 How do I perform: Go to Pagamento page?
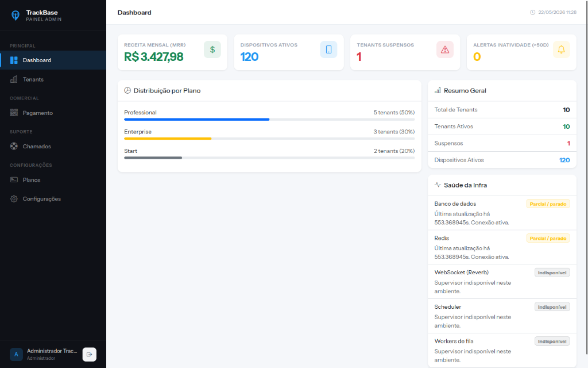click(x=53, y=113)
